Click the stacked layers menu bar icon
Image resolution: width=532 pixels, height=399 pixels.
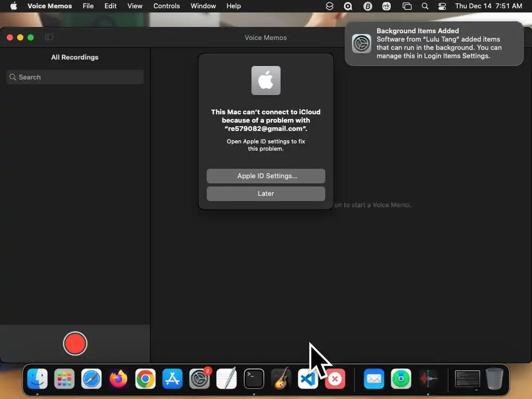click(x=329, y=6)
